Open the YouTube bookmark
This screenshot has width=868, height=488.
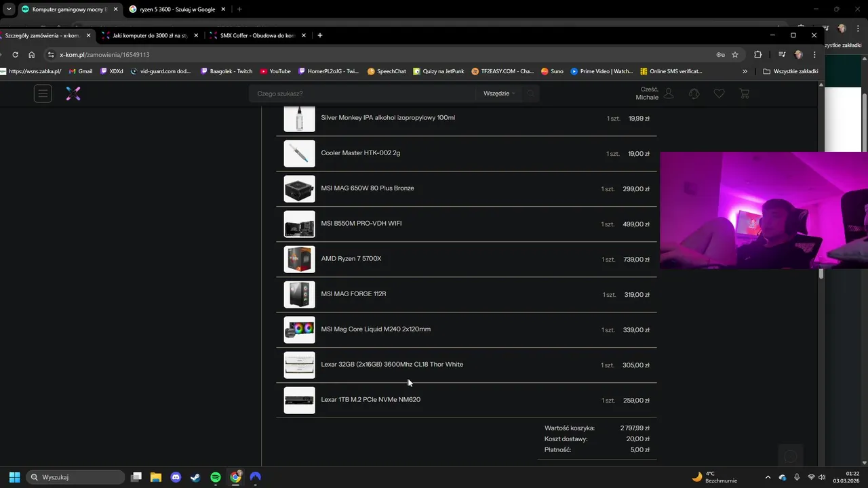pyautogui.click(x=275, y=71)
